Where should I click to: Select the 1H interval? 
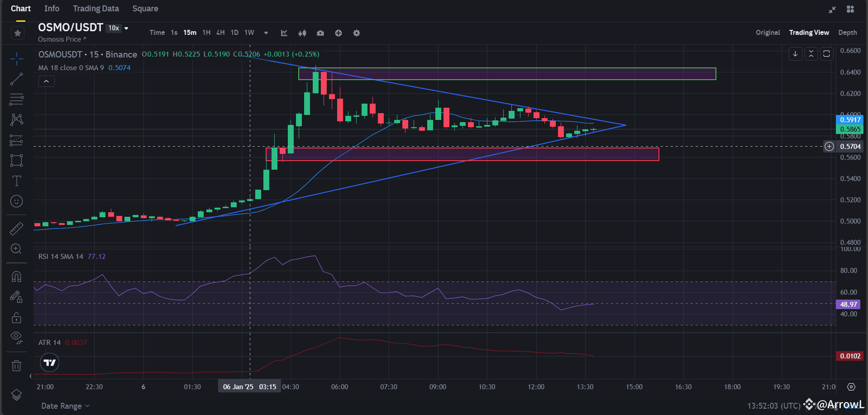click(x=206, y=33)
